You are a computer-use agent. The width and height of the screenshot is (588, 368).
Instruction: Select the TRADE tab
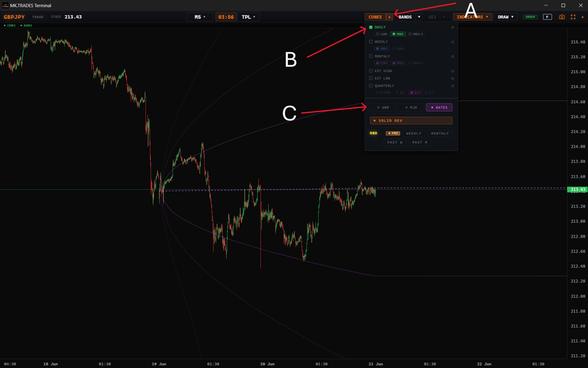point(38,17)
